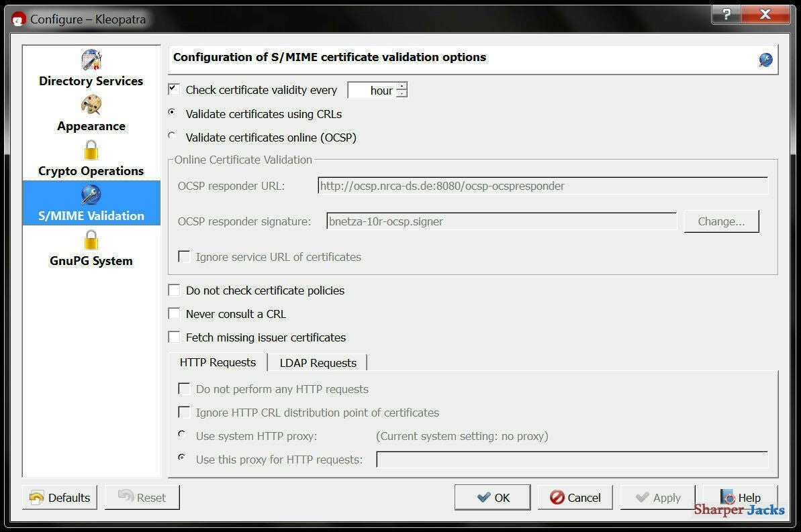Click the Crypto Operations padlock icon
The width and height of the screenshot is (801, 532).
pyautogui.click(x=91, y=150)
